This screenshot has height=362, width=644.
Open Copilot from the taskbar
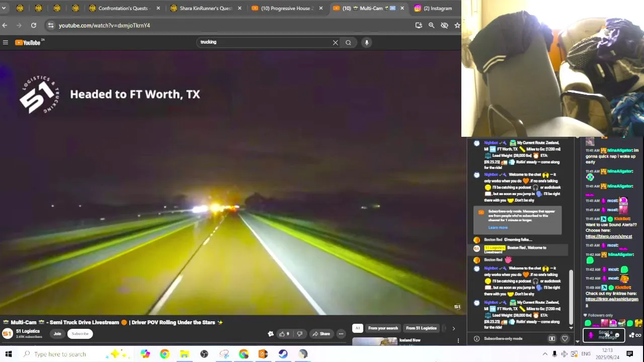coord(145,354)
